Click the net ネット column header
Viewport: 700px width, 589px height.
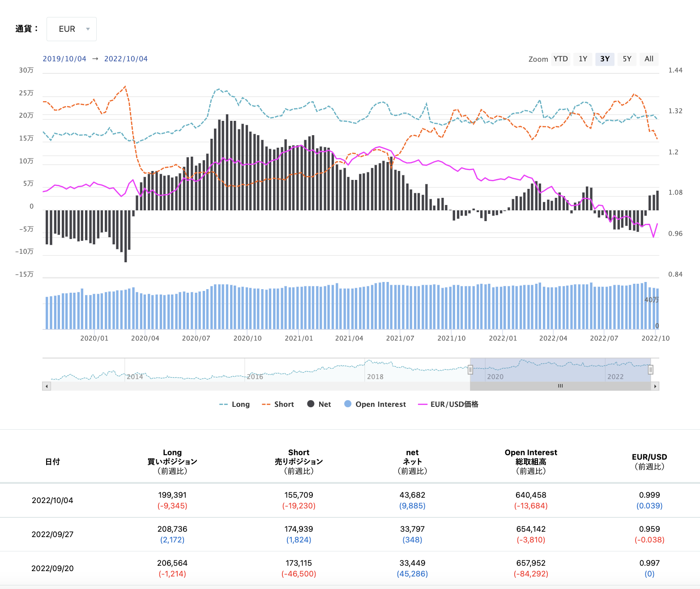tap(412, 462)
